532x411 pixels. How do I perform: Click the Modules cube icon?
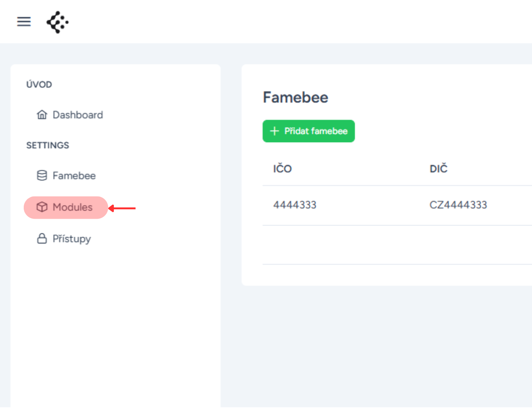pyautogui.click(x=42, y=207)
